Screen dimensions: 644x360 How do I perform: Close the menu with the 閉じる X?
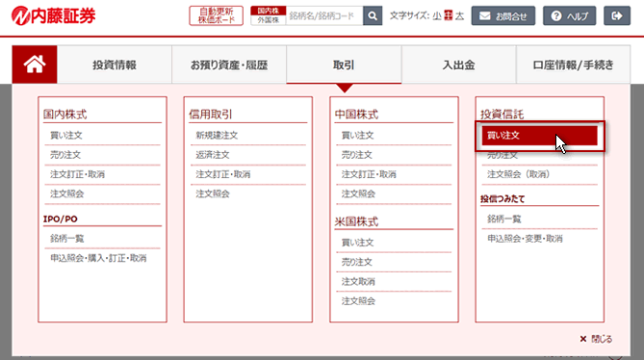click(x=596, y=339)
